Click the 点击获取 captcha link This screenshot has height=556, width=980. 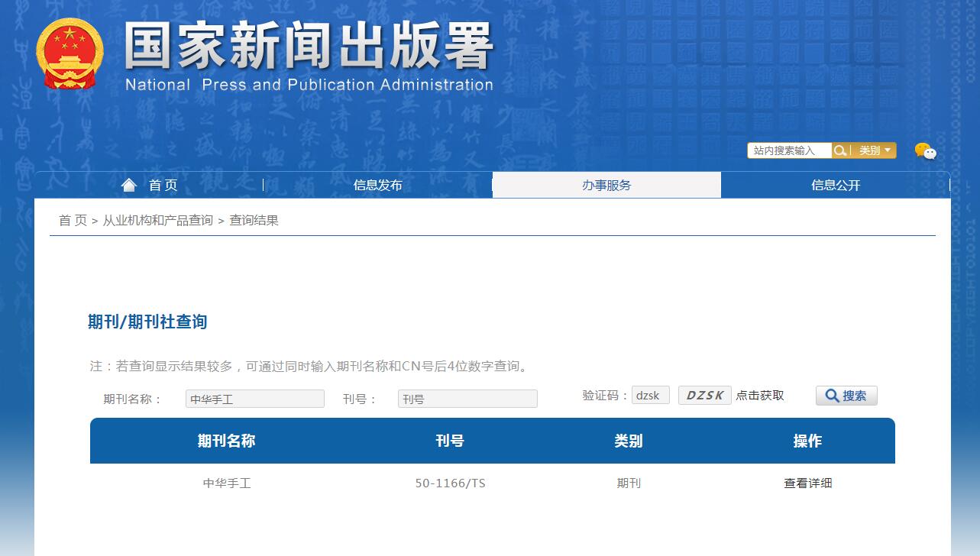tap(759, 395)
